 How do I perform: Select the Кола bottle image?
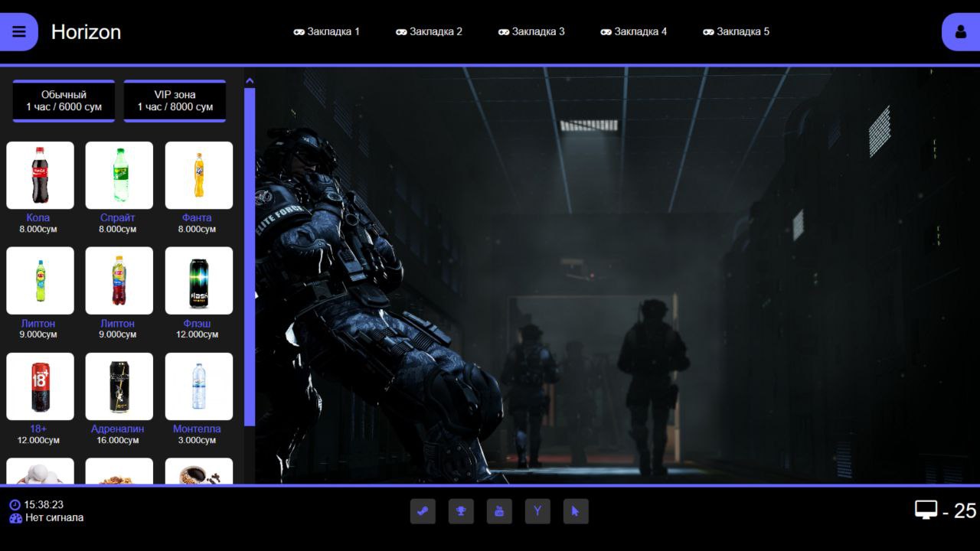[40, 175]
